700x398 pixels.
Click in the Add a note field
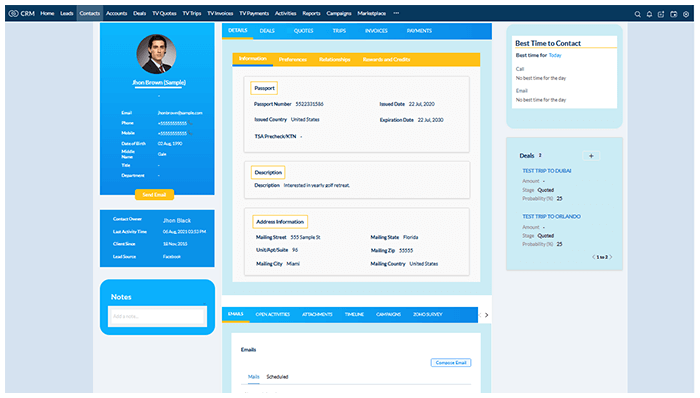[157, 316]
